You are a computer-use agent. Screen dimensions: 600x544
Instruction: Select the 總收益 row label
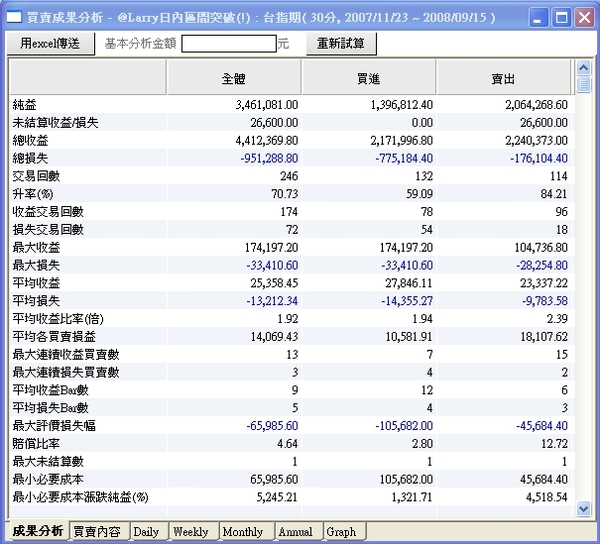pos(30,140)
